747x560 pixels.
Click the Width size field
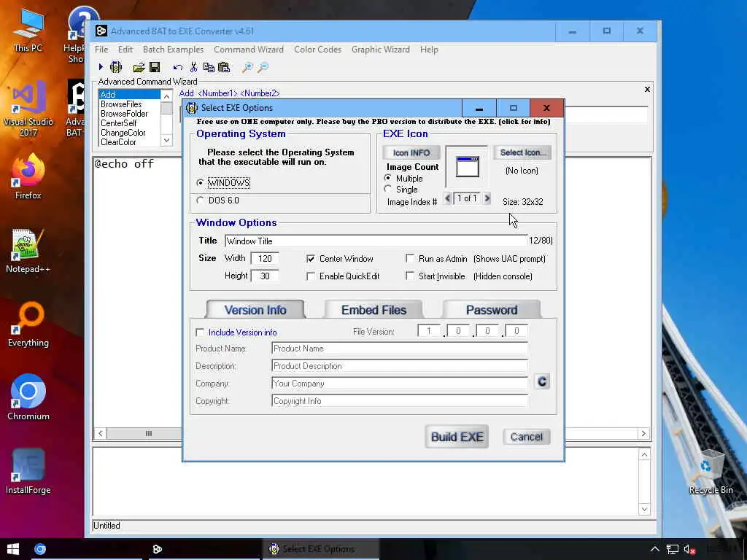coord(265,259)
